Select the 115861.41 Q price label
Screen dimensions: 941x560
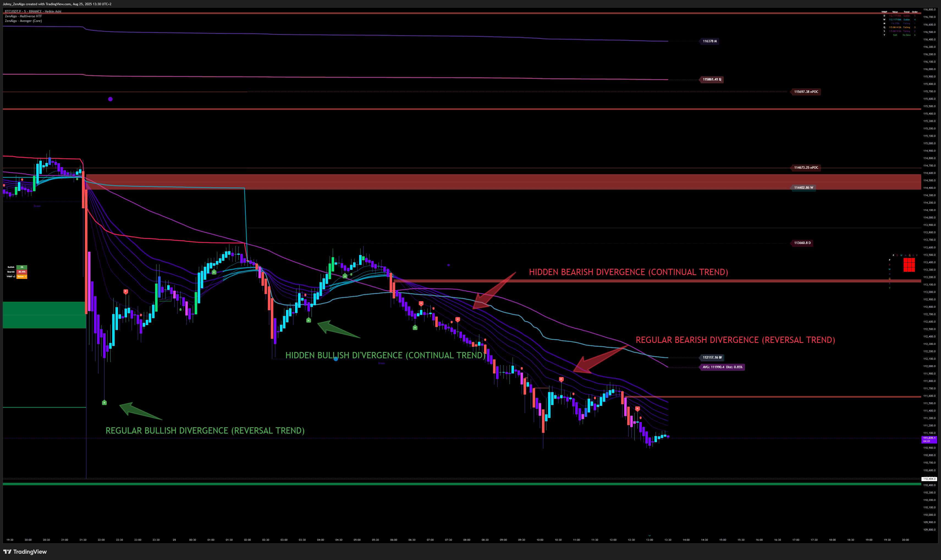point(711,80)
